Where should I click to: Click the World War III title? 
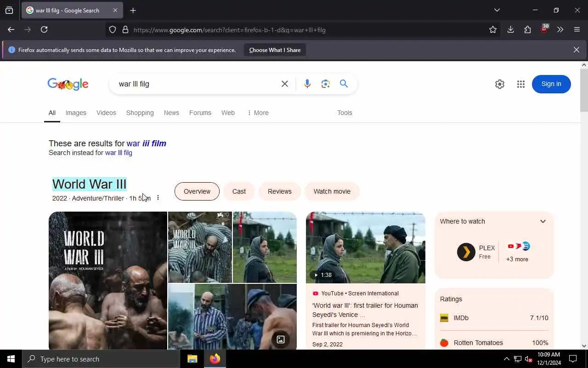click(89, 184)
